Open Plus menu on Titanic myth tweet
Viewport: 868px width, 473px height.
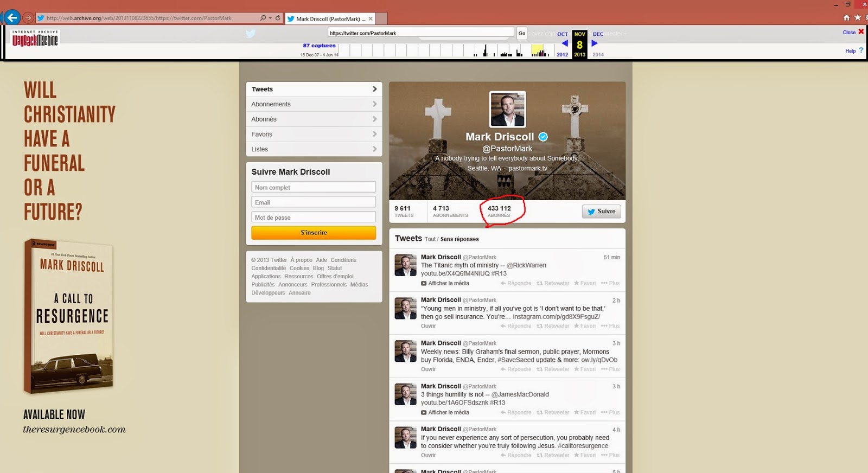610,283
